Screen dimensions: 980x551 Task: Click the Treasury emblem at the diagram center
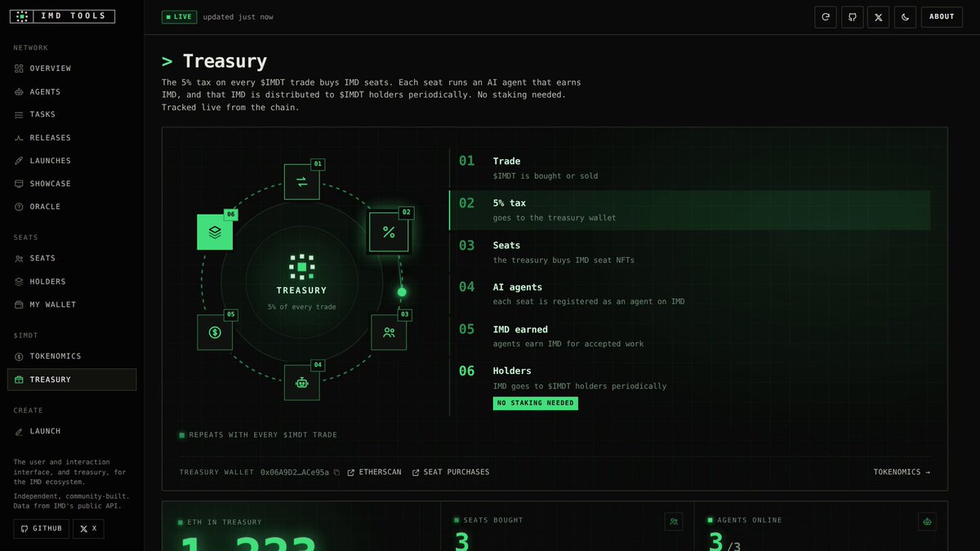(301, 267)
